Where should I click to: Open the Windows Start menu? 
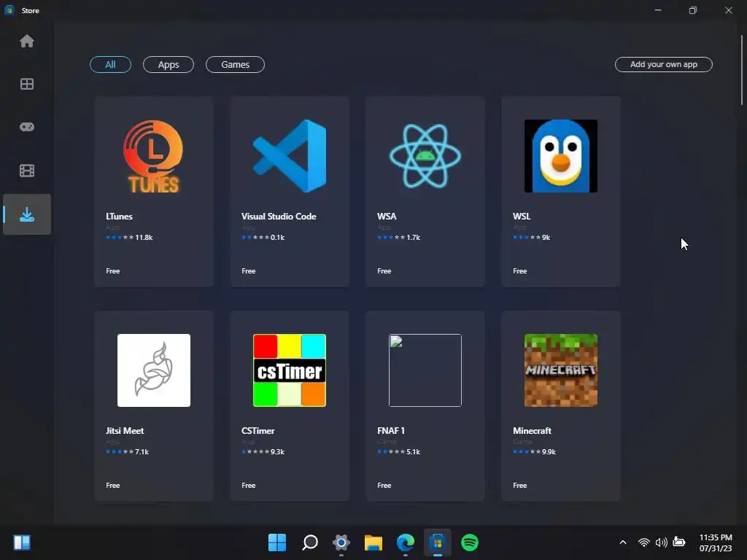pyautogui.click(x=276, y=542)
